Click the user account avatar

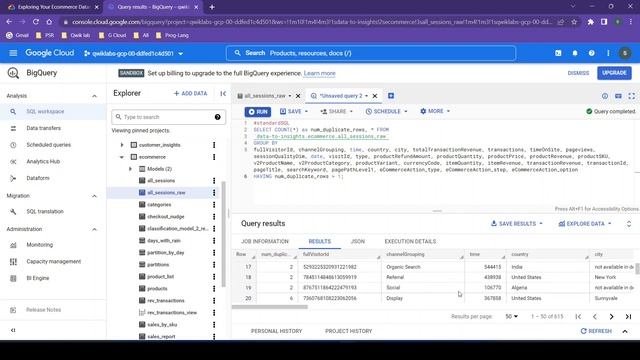click(625, 53)
